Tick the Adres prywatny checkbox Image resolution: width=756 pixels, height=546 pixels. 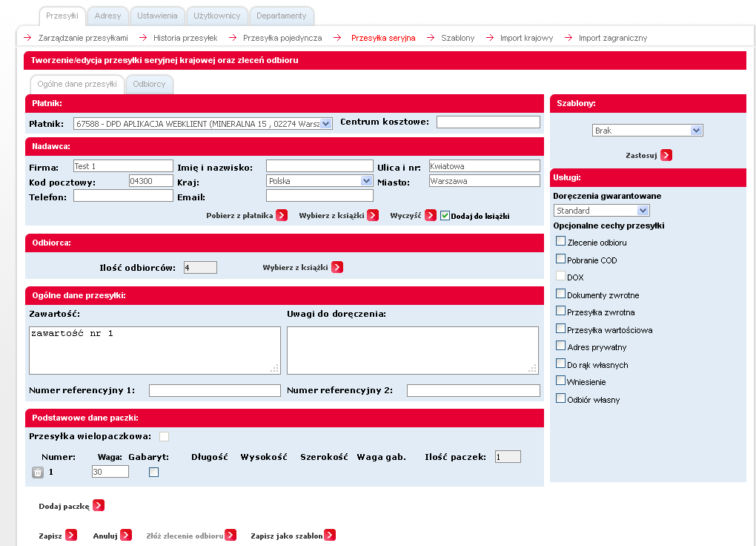tap(560, 346)
